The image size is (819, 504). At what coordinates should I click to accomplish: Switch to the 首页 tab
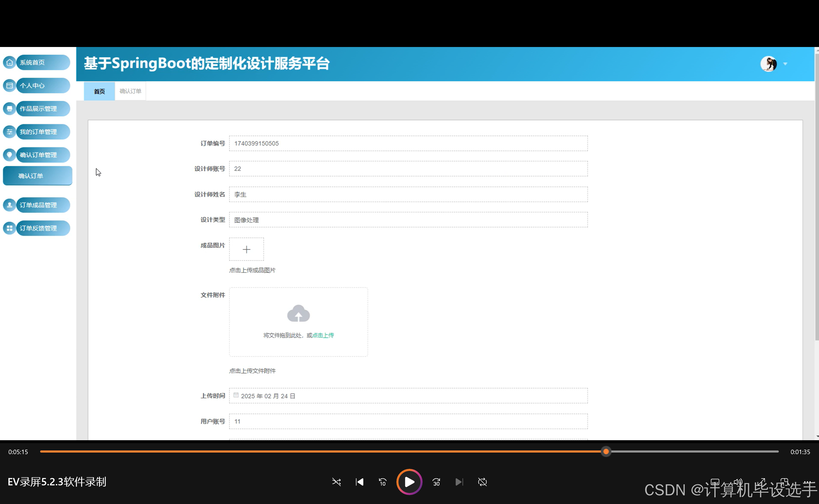click(x=99, y=91)
